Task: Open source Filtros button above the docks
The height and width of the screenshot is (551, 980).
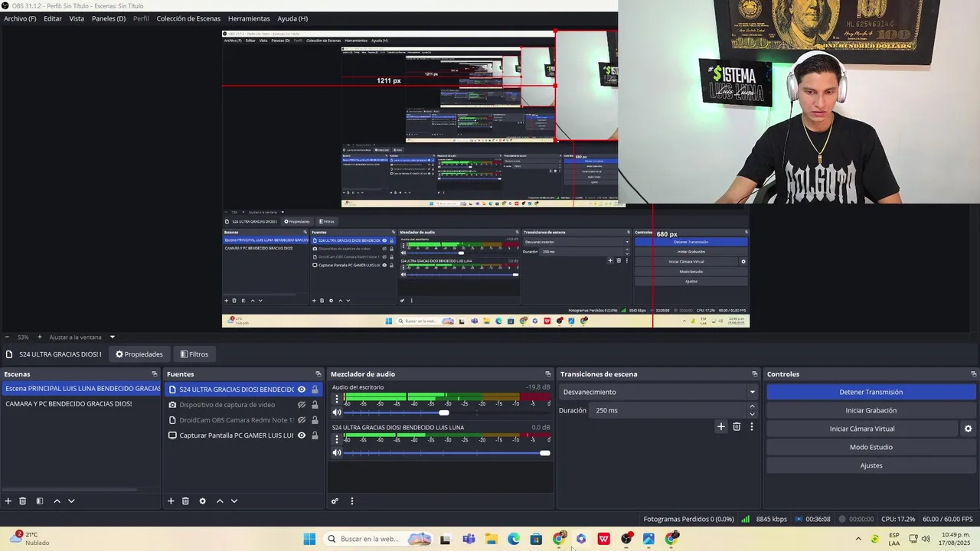Action: pos(194,354)
